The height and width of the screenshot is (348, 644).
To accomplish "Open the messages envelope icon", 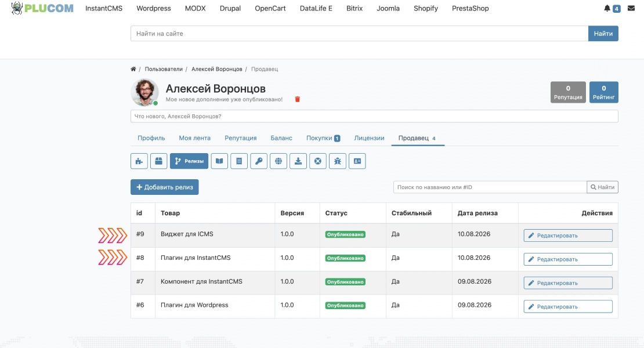I will click(631, 8).
